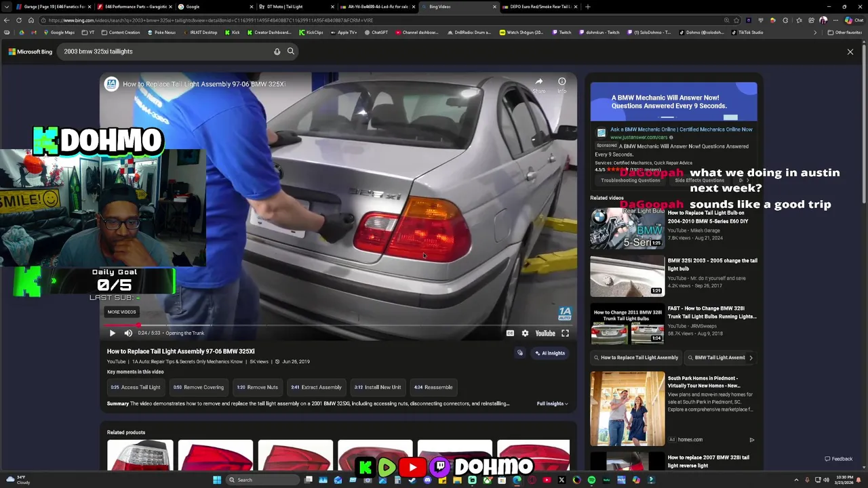Expand Full insights summary
868x488 pixels.
click(x=552, y=404)
